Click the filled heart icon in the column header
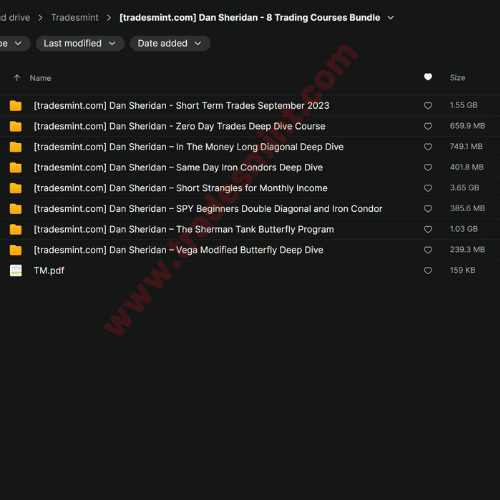The width and height of the screenshot is (500, 500). click(428, 77)
